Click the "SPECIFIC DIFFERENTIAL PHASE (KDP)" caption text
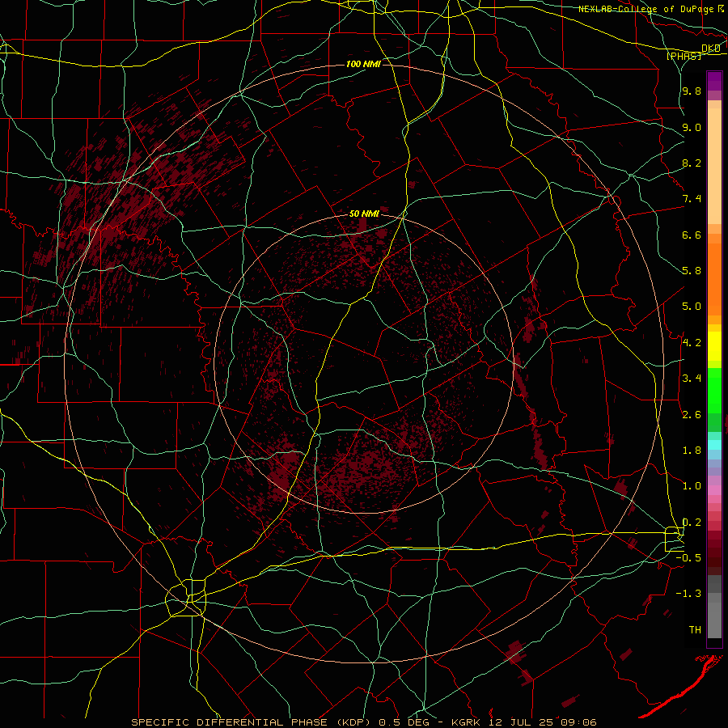 [x=253, y=722]
